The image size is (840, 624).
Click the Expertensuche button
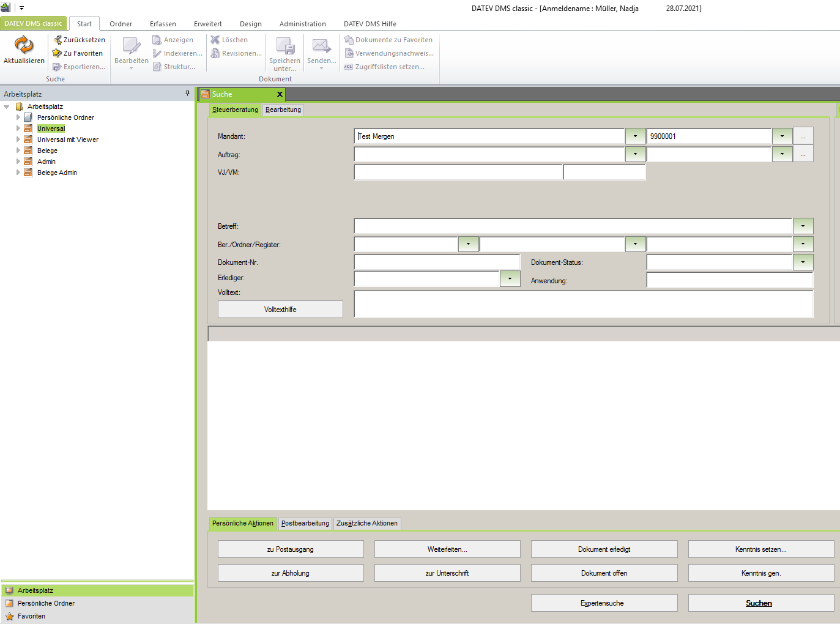(604, 603)
